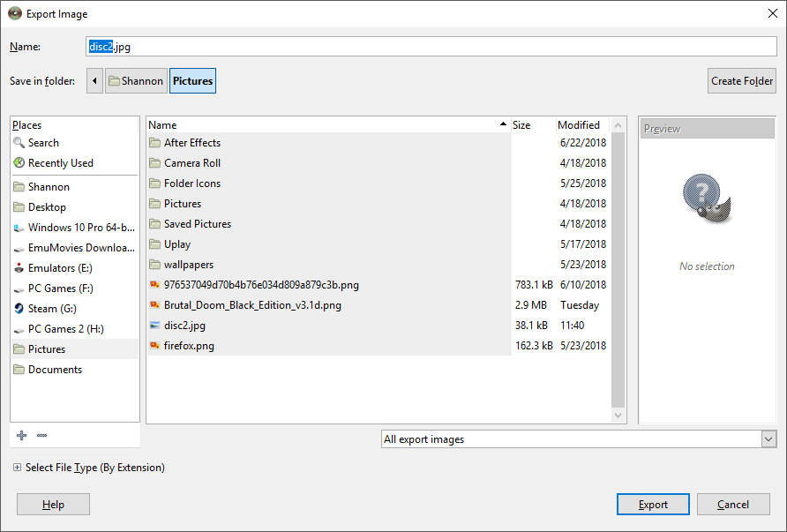Click the Documents folder icon in Places
This screenshot has width=787, height=532.
(x=19, y=370)
